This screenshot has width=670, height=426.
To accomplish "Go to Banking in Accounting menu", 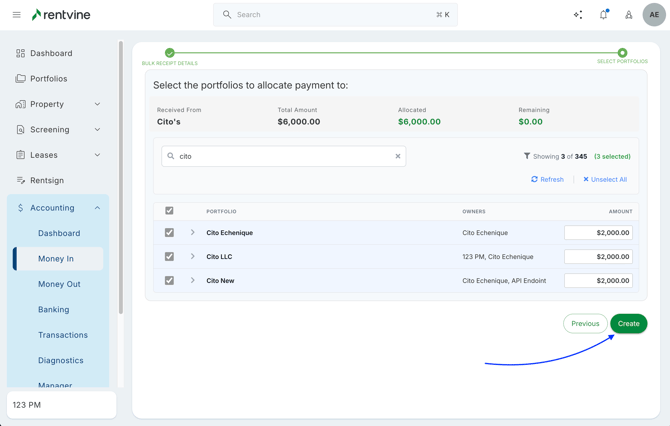I will point(53,310).
